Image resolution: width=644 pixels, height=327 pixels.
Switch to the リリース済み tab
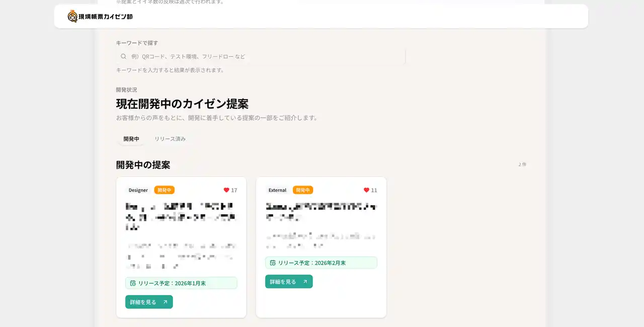170,139
